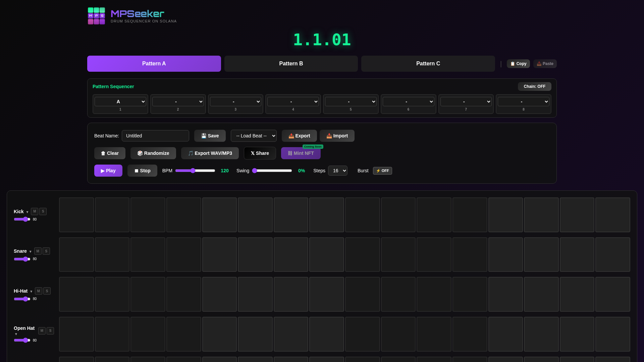This screenshot has height=362, width=644.
Task: Save the beat
Action: tap(210, 136)
